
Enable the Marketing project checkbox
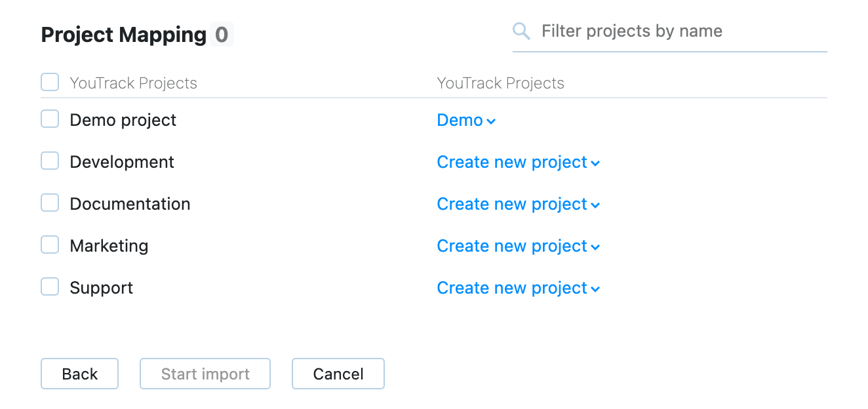(x=50, y=245)
